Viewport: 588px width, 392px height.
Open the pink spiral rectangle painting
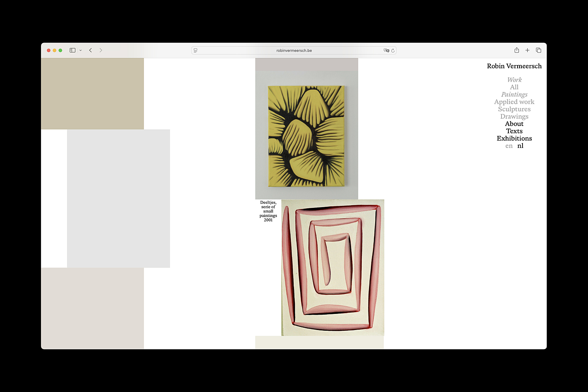(332, 268)
